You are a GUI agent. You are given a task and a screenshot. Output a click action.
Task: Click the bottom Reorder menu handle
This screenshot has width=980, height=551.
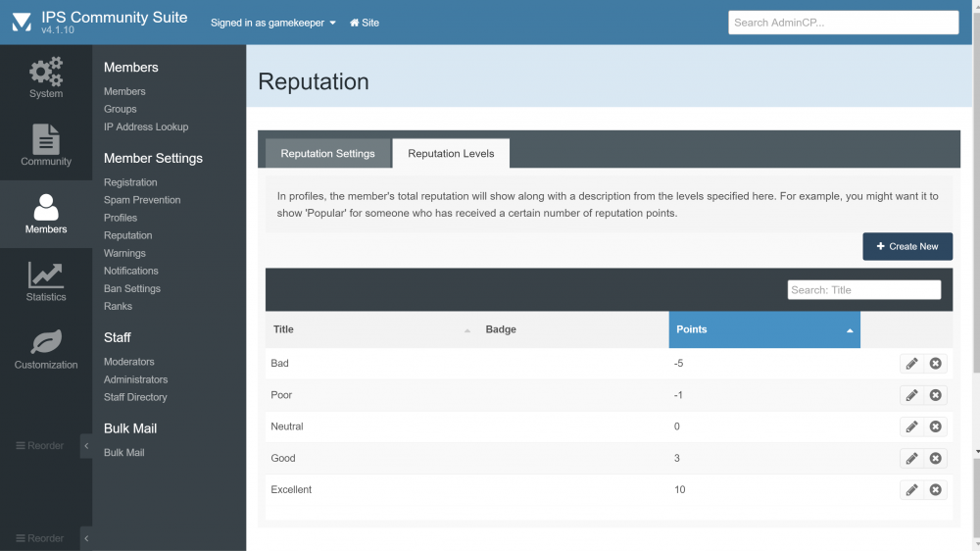click(39, 538)
